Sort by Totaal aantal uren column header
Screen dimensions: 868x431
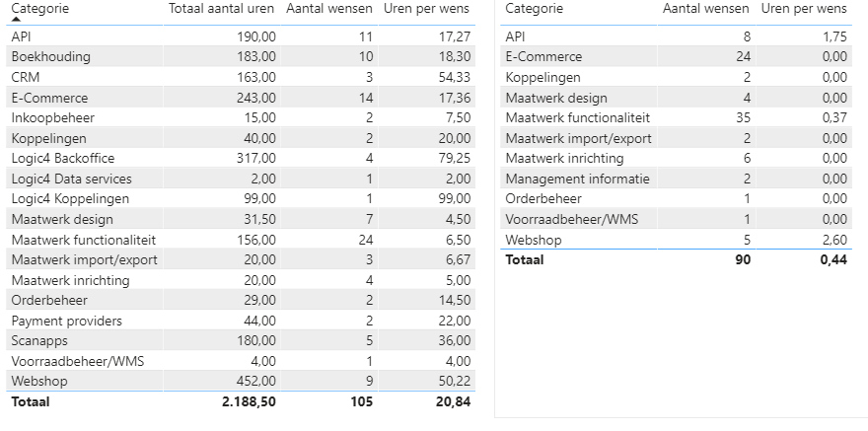222,9
